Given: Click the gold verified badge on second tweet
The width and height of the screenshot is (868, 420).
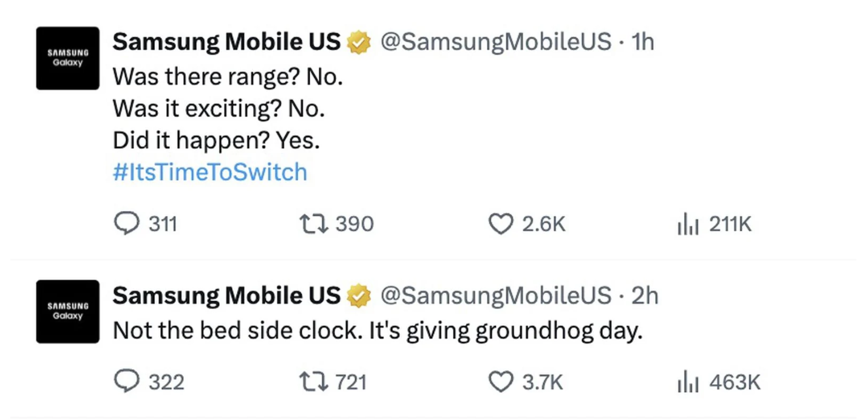Looking at the screenshot, I should (359, 296).
